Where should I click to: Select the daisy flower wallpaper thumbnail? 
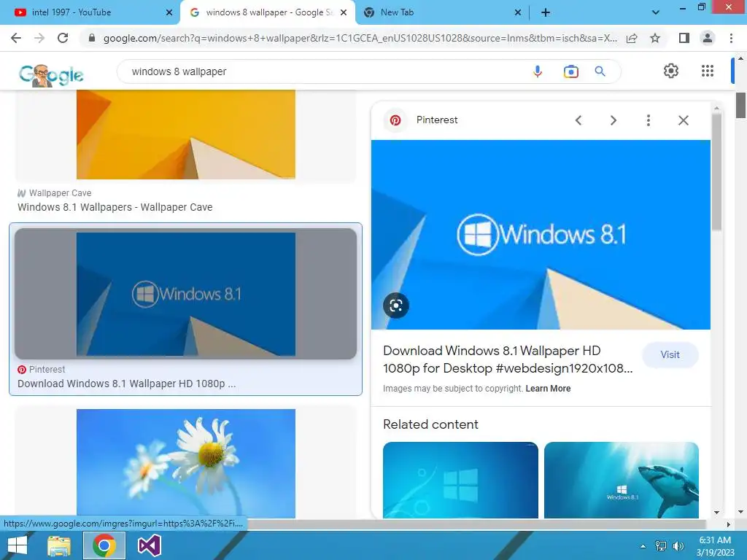[186, 463]
